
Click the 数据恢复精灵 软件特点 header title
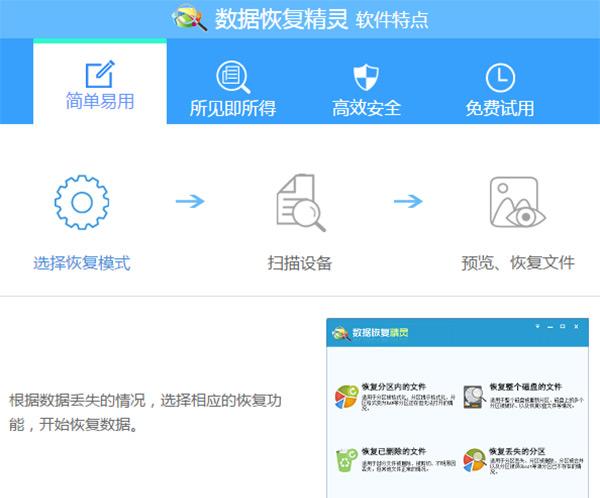point(321,19)
